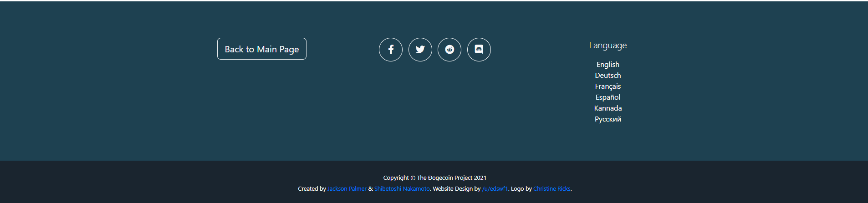Click the Language heading
This screenshot has height=203, width=868.
click(608, 46)
